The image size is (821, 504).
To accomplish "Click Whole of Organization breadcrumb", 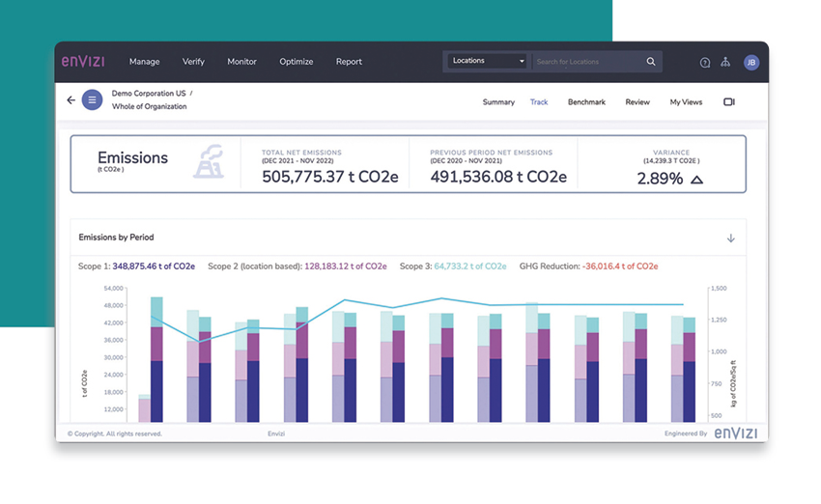I will (149, 106).
